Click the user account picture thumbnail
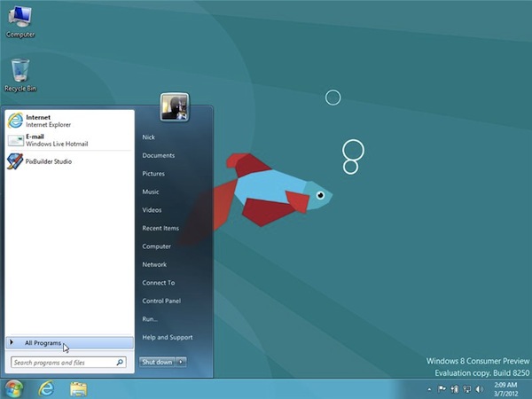532x399 pixels. (x=174, y=106)
